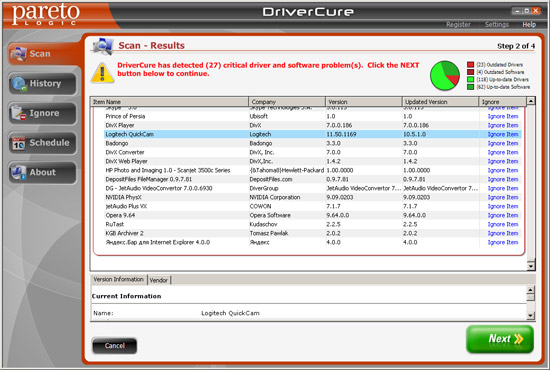Open the Settings menu

pos(497,25)
